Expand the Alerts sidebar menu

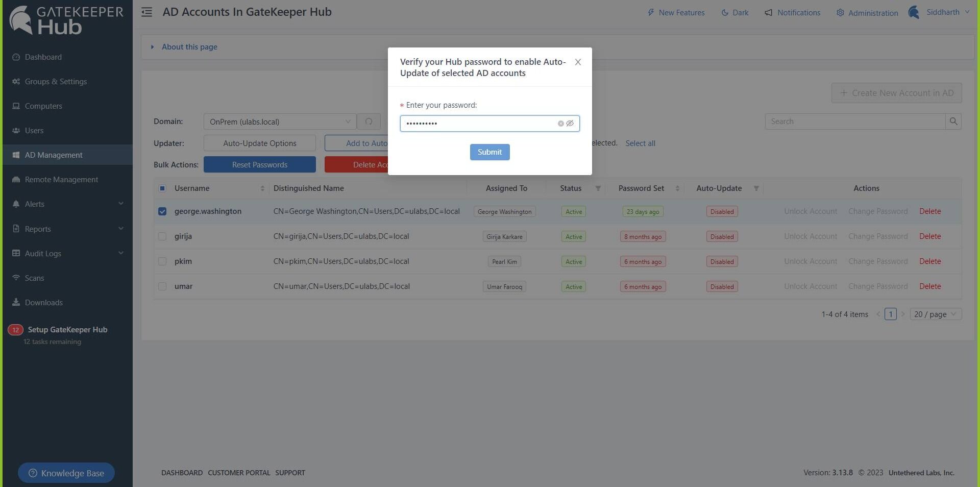[67, 204]
